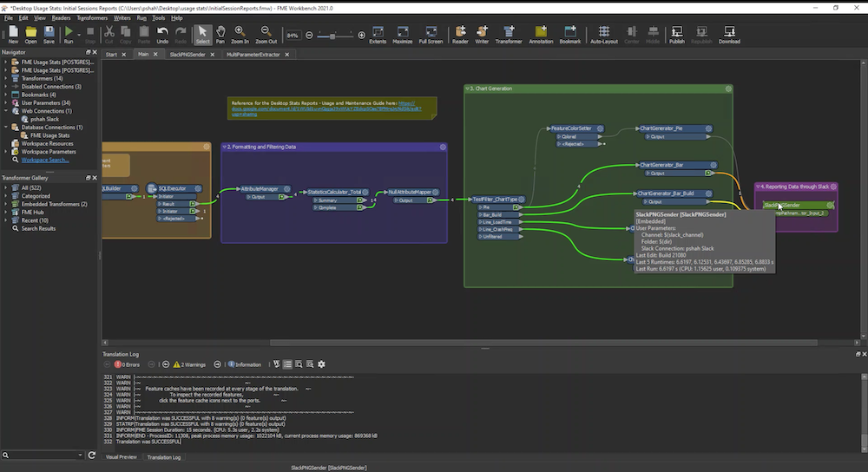868x472 pixels.
Task: Run the workspace with the green Run icon
Action: point(69,35)
